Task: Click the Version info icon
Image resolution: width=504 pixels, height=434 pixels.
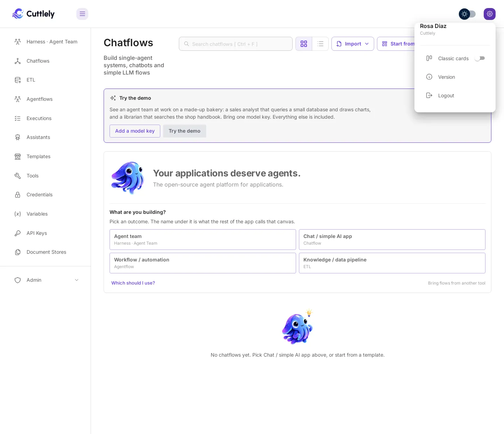Action: 429,77
